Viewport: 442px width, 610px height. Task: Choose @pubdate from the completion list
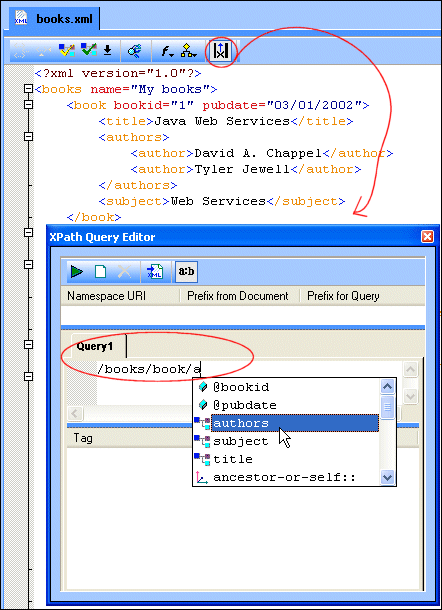[x=287, y=405]
